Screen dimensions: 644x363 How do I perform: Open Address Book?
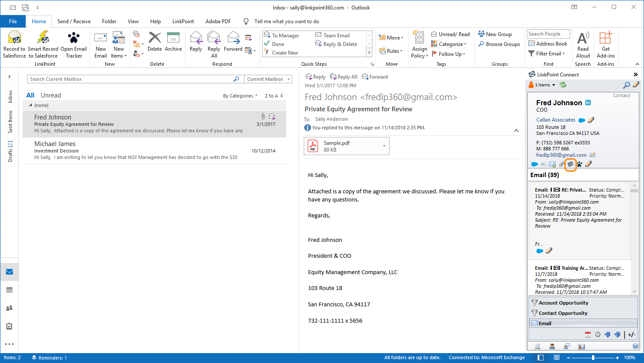(548, 44)
